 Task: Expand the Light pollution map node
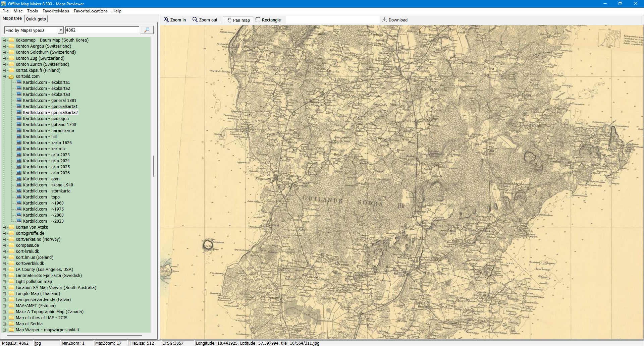(4, 282)
